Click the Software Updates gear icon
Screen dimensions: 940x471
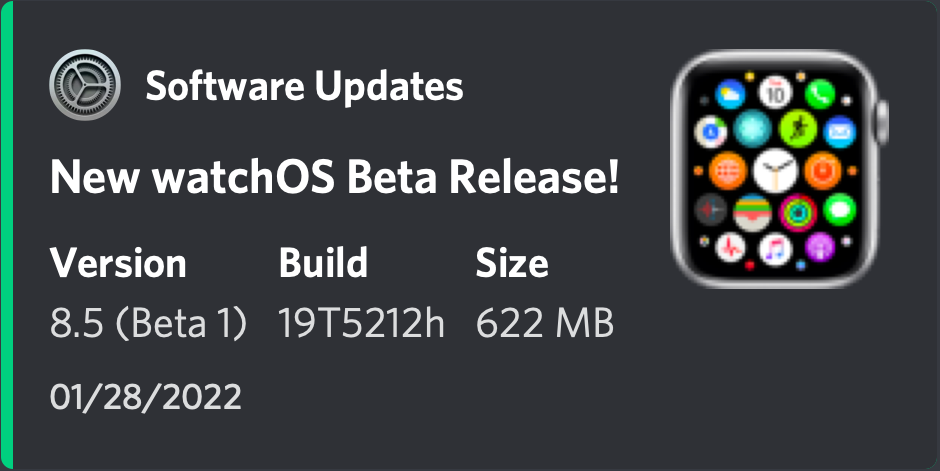[85, 86]
